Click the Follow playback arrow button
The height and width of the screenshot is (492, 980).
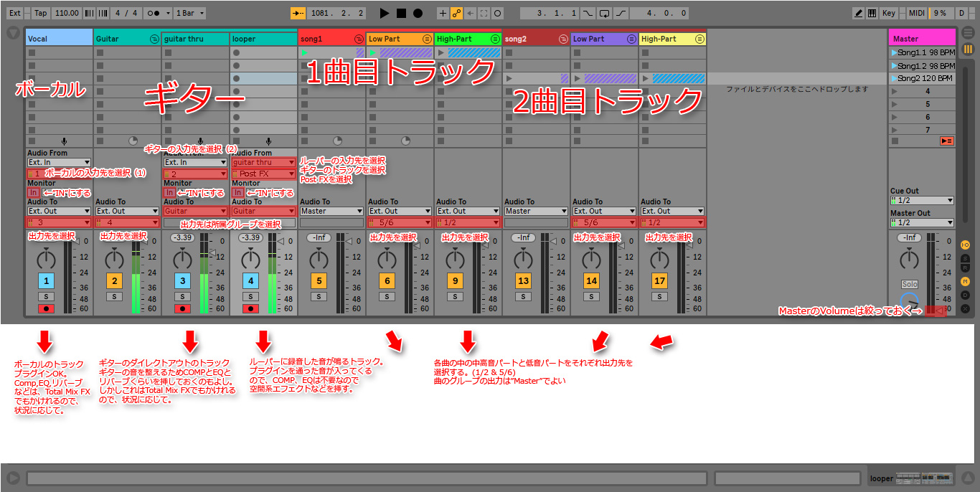tap(298, 13)
